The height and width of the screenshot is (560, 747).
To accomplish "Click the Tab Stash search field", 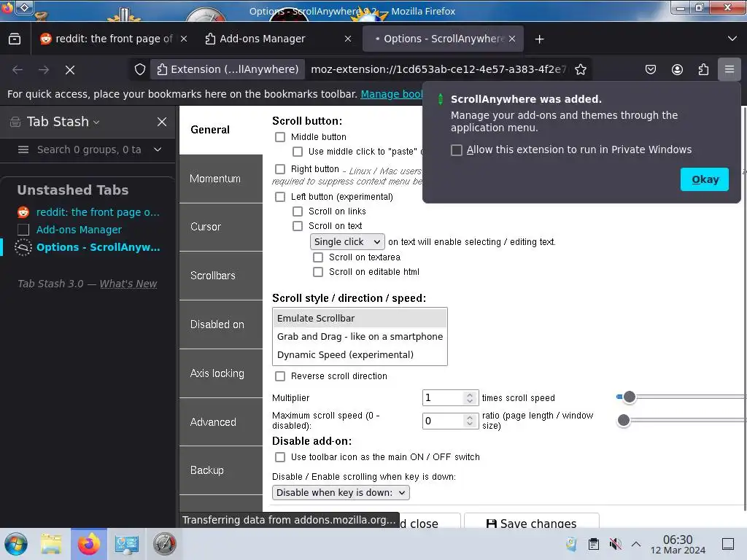I will [90, 150].
